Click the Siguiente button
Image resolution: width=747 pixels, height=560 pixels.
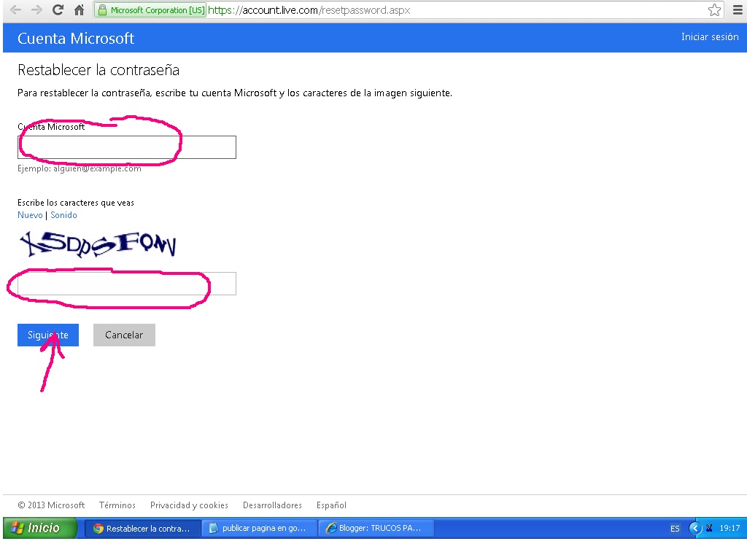pos(48,335)
